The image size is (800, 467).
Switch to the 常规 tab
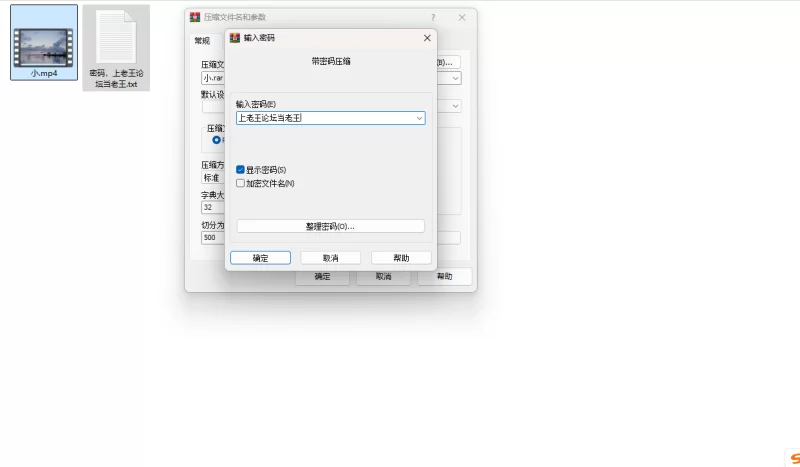202,41
